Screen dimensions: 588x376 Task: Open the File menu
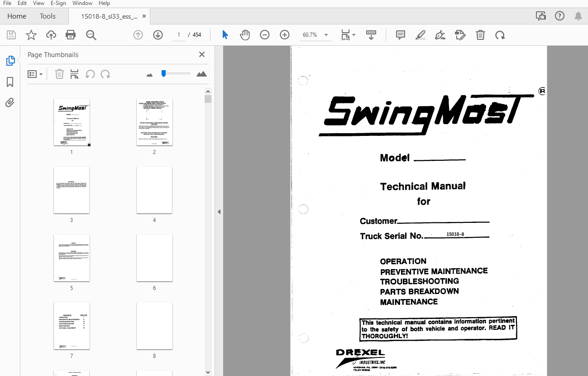pos(7,3)
